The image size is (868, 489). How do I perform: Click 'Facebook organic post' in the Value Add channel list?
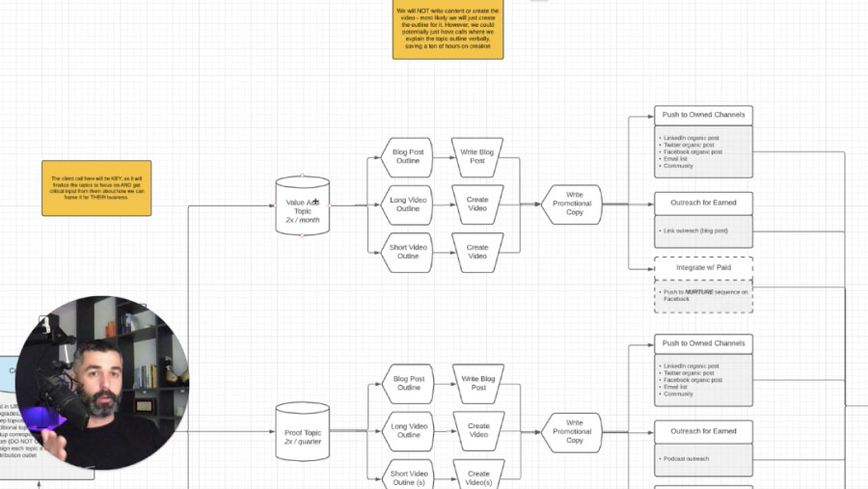(x=692, y=151)
